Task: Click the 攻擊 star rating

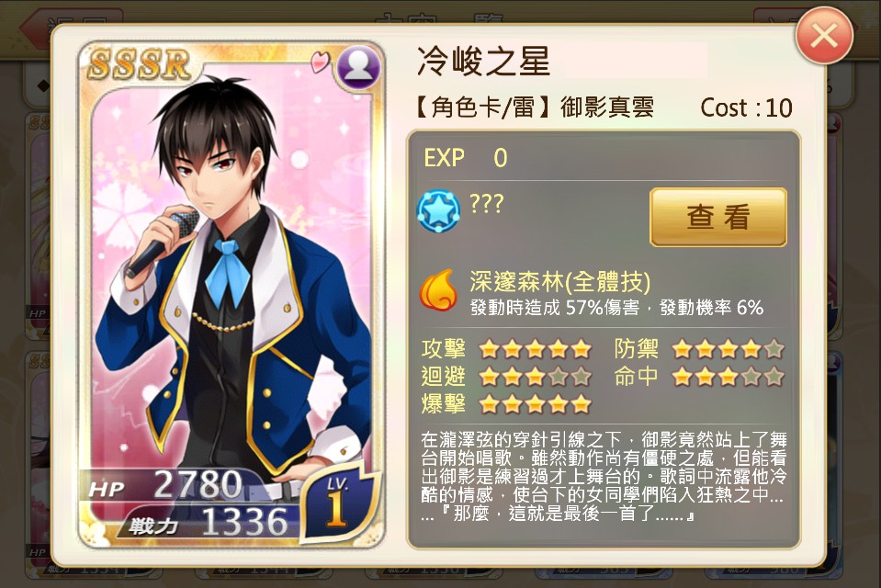Action: pyautogui.click(x=535, y=349)
